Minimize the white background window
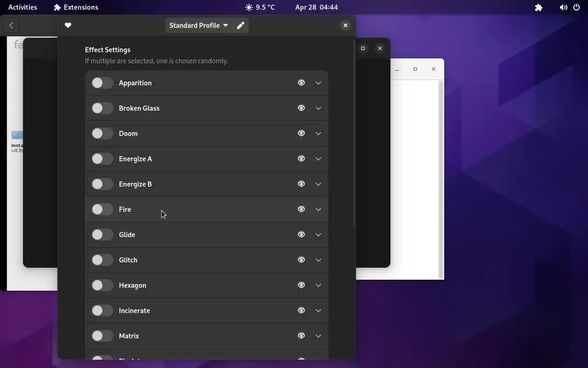The width and height of the screenshot is (588, 368). [x=397, y=69]
